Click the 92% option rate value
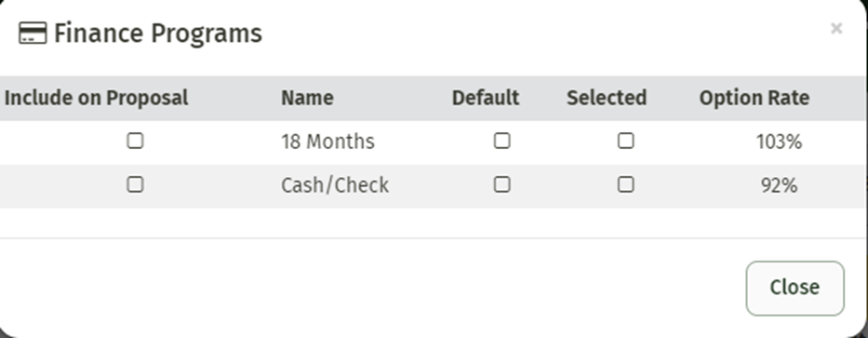The height and width of the screenshot is (338, 868). [779, 185]
